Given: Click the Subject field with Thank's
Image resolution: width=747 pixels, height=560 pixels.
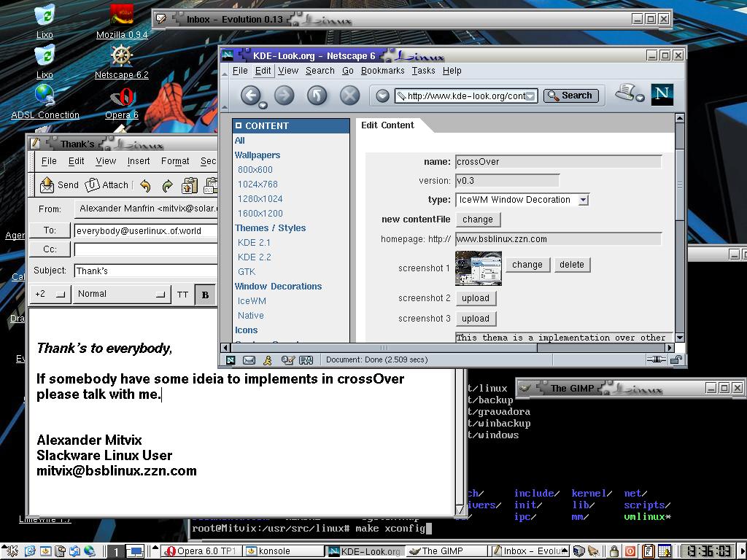Looking at the screenshot, I should click(146, 271).
